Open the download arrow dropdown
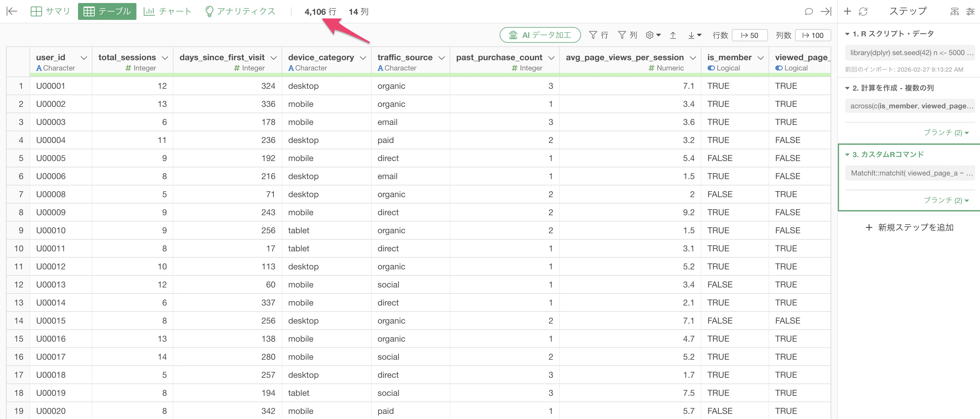 pyautogui.click(x=694, y=35)
